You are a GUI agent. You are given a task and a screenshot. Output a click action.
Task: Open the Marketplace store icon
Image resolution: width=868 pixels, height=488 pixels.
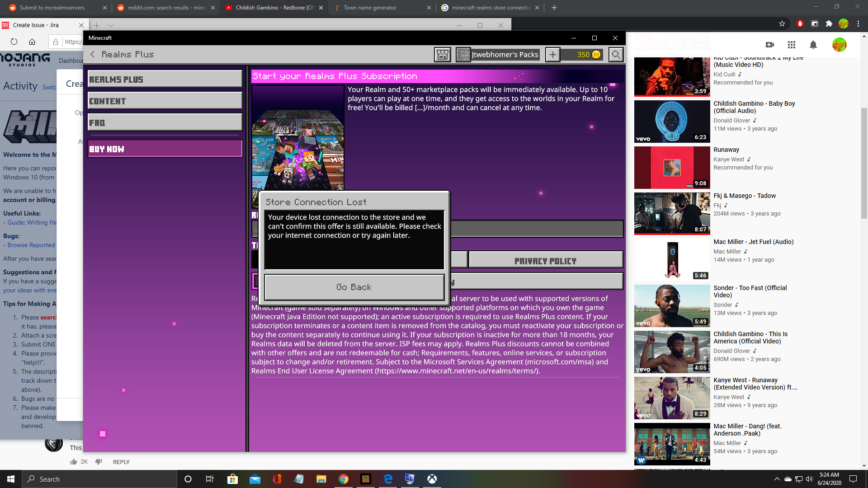[x=443, y=55]
